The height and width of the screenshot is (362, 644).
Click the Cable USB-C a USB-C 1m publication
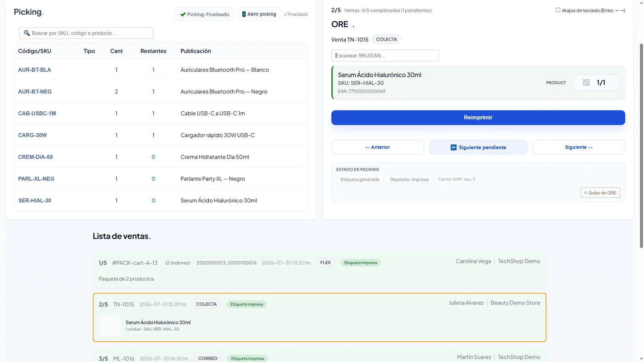213,113
